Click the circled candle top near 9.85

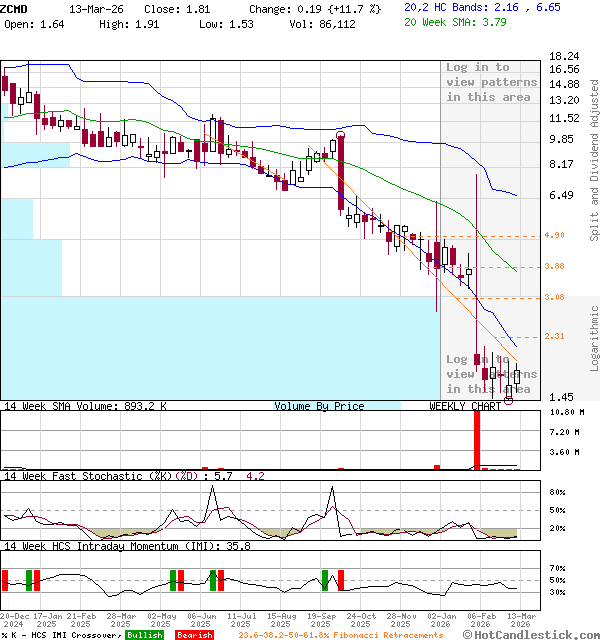pyautogui.click(x=341, y=135)
